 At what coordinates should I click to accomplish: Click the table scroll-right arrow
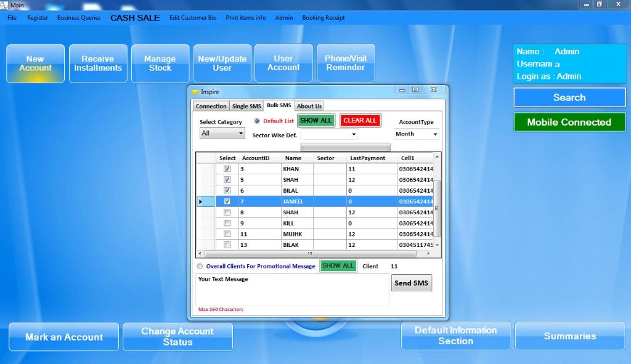tap(428, 254)
